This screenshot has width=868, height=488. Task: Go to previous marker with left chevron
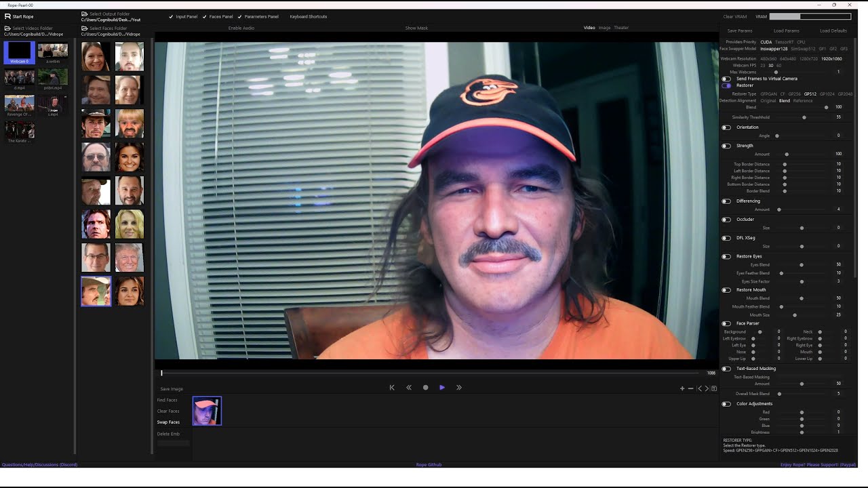pyautogui.click(x=700, y=388)
